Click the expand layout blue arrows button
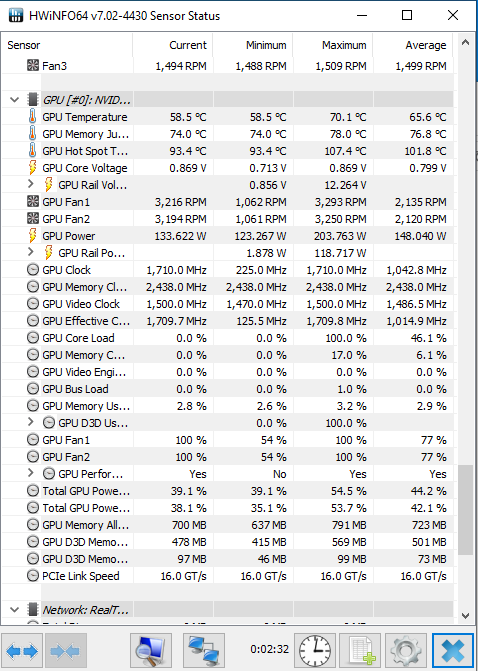This screenshot has height=671, width=478. pyautogui.click(x=22, y=651)
